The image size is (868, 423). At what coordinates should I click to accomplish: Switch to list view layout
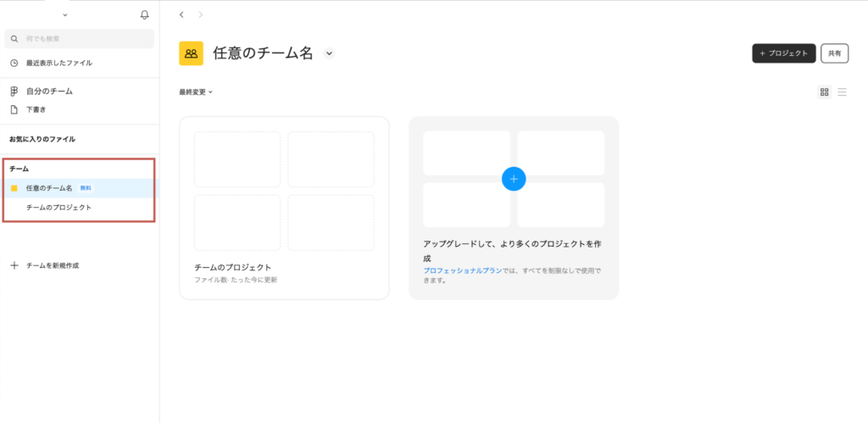click(x=842, y=92)
